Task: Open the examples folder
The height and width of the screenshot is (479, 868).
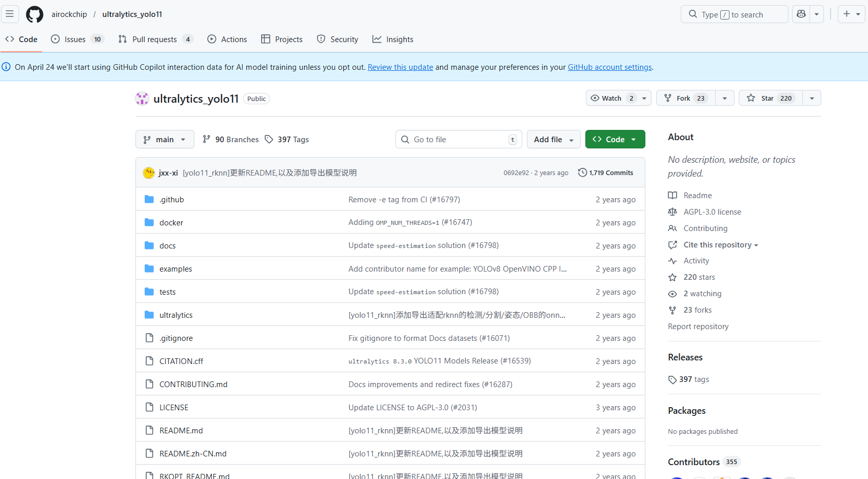Action: (x=176, y=269)
